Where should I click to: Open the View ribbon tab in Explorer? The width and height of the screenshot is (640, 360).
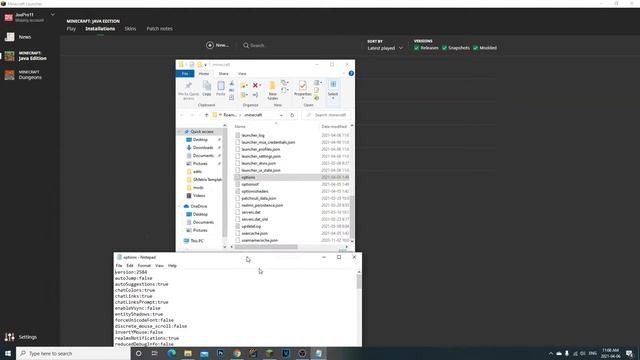(242, 73)
